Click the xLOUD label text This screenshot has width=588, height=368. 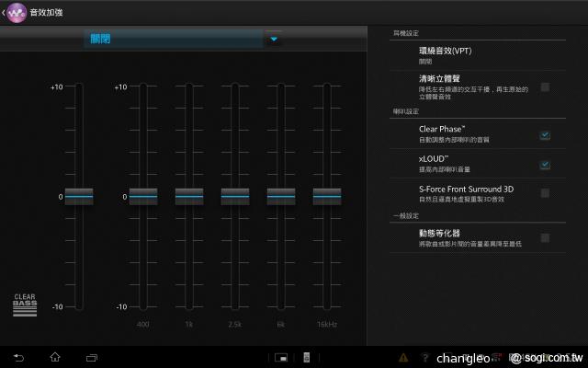(433, 159)
